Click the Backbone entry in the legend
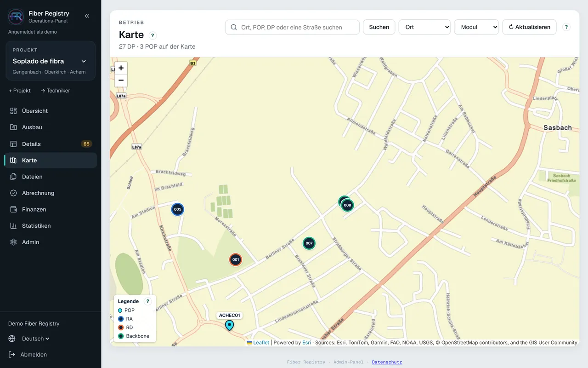Image resolution: width=588 pixels, height=368 pixels. (x=134, y=336)
